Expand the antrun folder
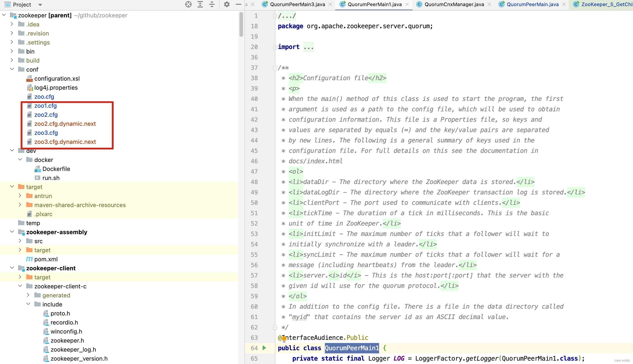Screen dimensions: 633x364 click(x=20, y=196)
